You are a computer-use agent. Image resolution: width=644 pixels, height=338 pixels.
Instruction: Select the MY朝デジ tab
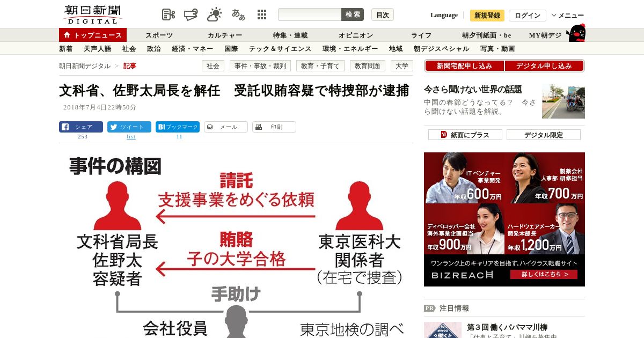(545, 35)
